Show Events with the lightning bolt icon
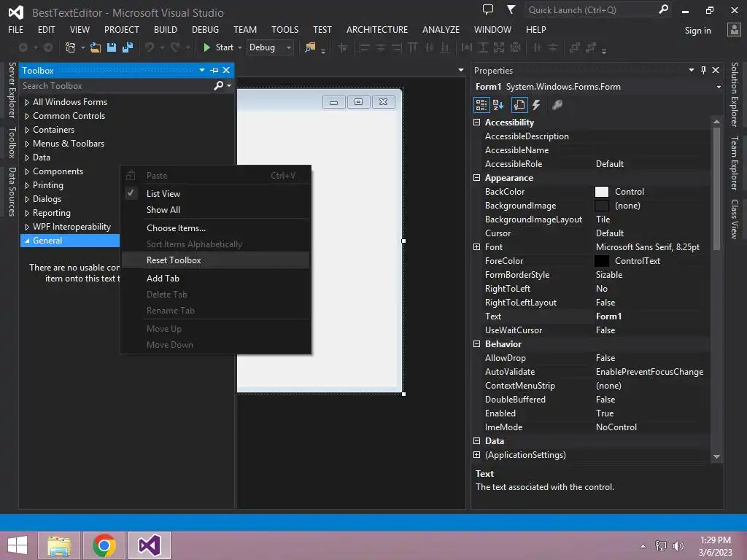The image size is (747, 560). point(536,105)
